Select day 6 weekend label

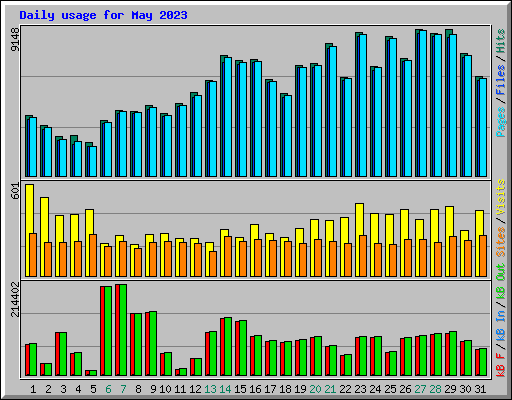click(x=108, y=389)
